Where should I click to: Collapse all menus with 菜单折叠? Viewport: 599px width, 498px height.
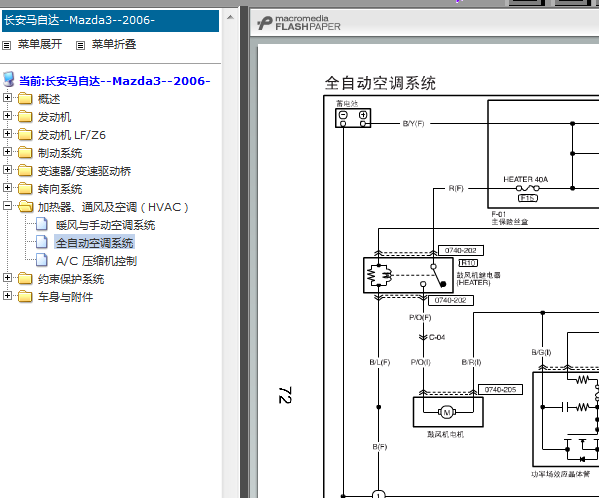[x=114, y=44]
